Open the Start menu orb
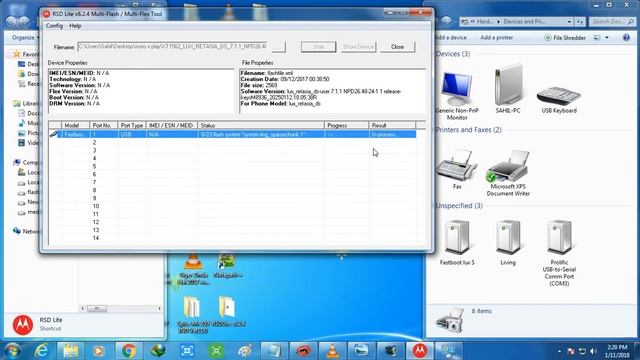This screenshot has height=360, width=640. (x=13, y=351)
